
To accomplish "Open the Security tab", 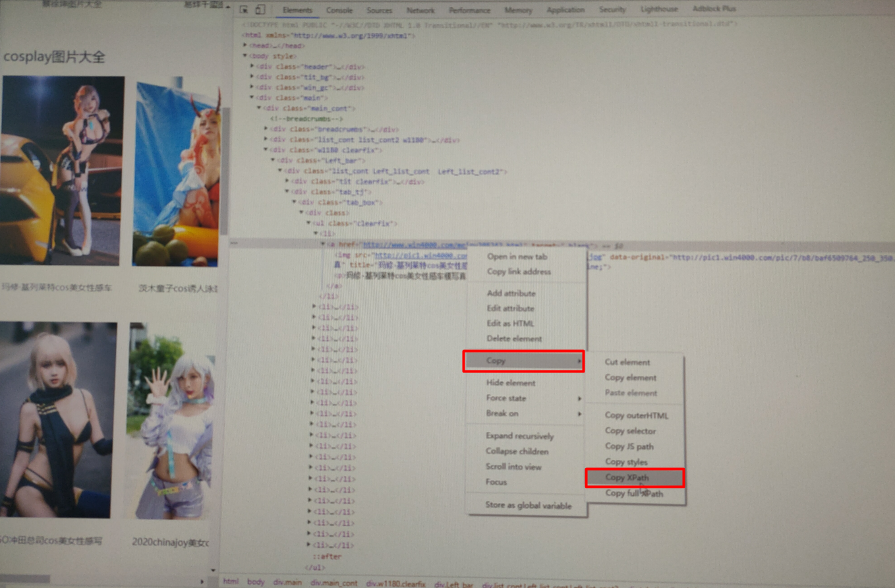I will 612,10.
